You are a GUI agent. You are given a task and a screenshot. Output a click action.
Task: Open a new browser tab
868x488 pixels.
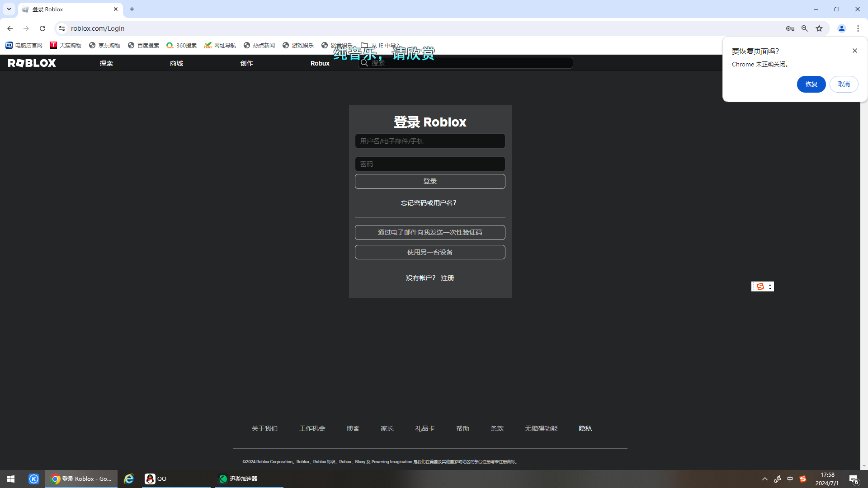(x=132, y=9)
